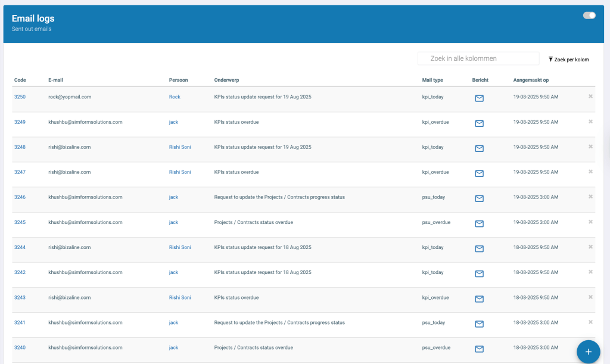Open 'Zoek per kolom' column filter
The image size is (610, 364).
click(x=568, y=60)
